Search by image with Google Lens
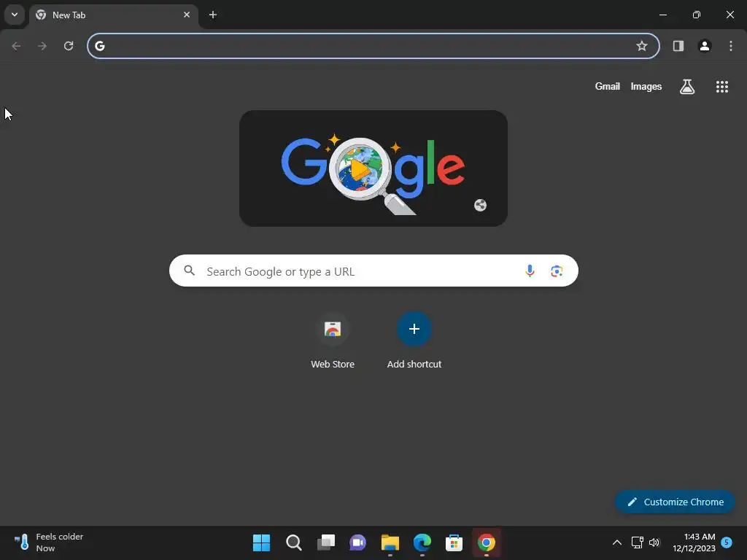The height and width of the screenshot is (560, 747). coord(557,271)
